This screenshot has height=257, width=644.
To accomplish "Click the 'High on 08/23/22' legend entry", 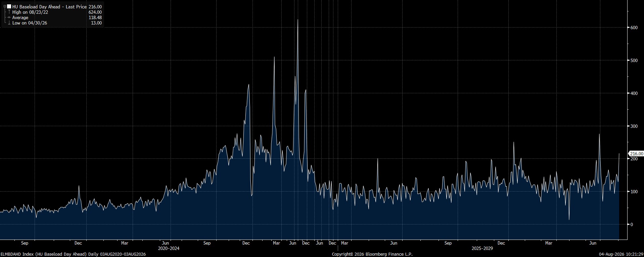I will tap(30, 12).
